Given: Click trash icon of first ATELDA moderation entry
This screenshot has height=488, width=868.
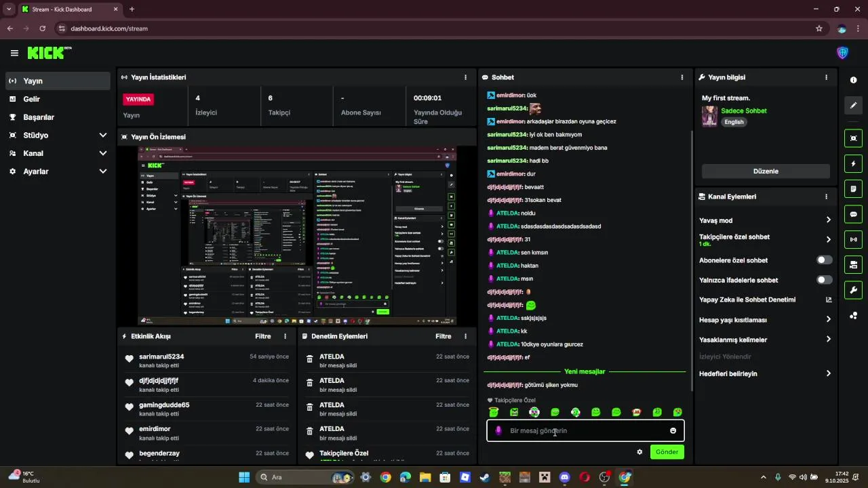Looking at the screenshot, I should click(x=310, y=360).
